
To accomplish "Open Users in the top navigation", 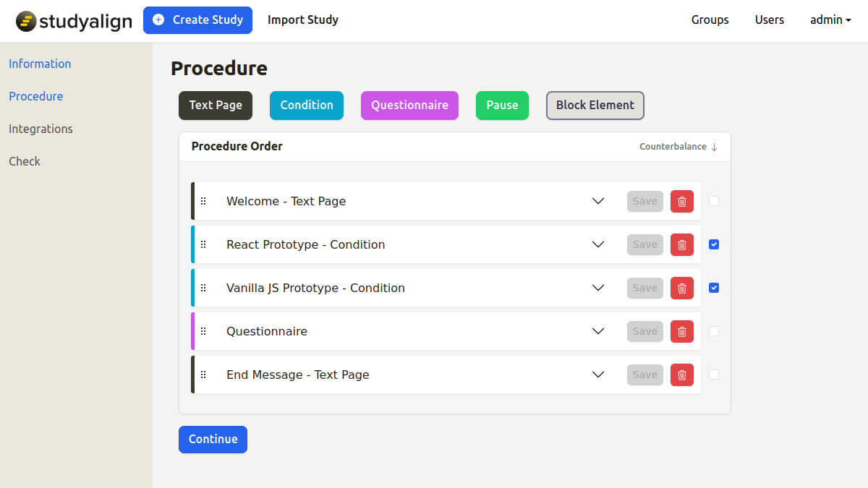I will point(770,20).
